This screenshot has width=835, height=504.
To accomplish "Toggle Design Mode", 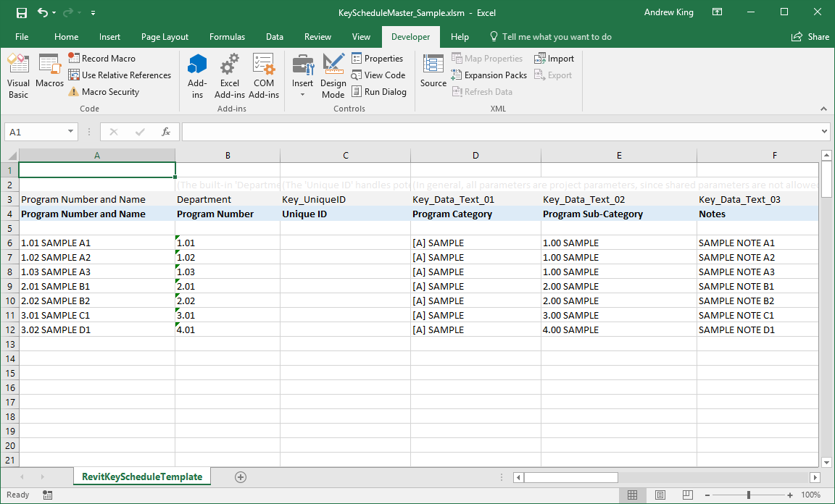I will pos(333,76).
